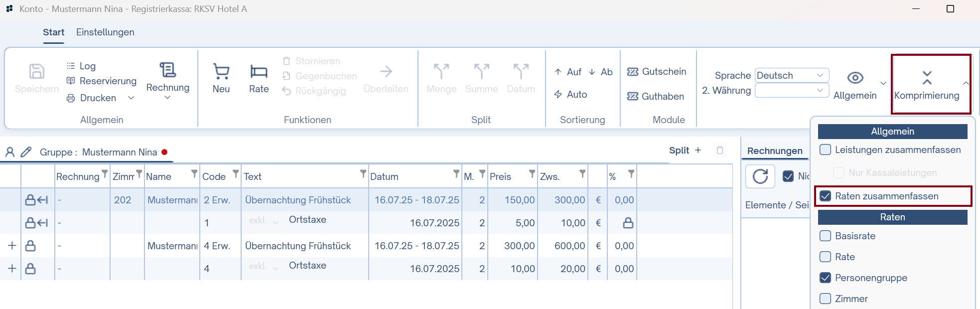Enable Leistungen zusammenfassen checkbox
The image size is (980, 309).
pyautogui.click(x=826, y=150)
